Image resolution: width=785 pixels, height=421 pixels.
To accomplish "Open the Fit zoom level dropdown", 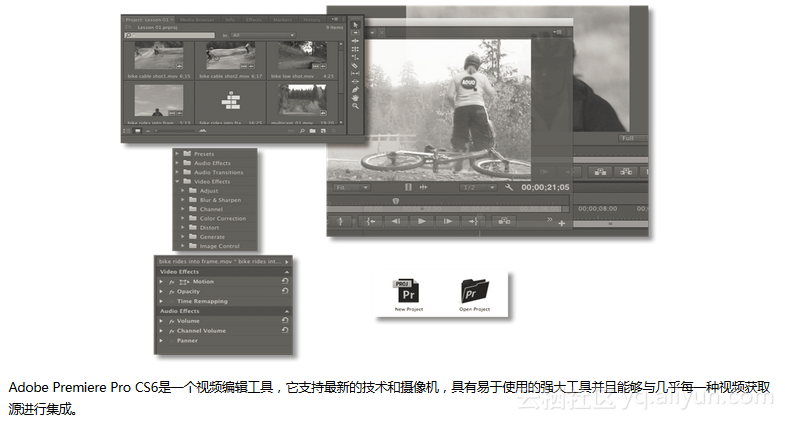I will 352,187.
